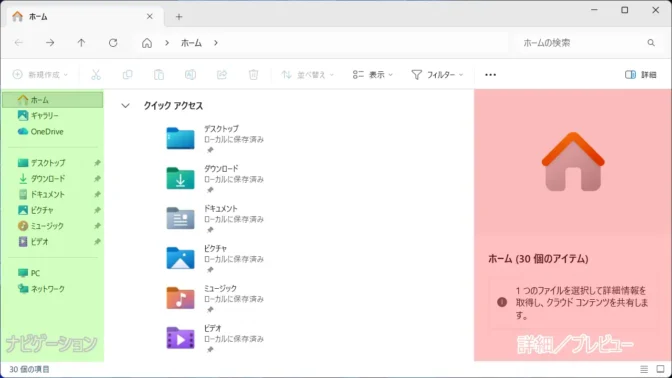The width and height of the screenshot is (672, 378).
Task: Minimize the Explorer window
Action: click(594, 10)
